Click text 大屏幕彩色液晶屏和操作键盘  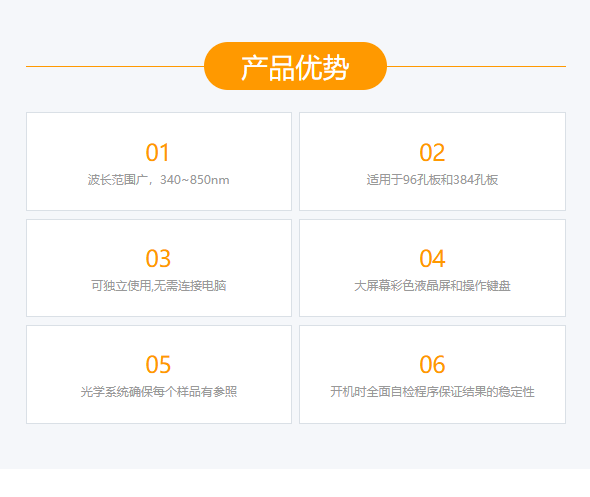click(432, 286)
